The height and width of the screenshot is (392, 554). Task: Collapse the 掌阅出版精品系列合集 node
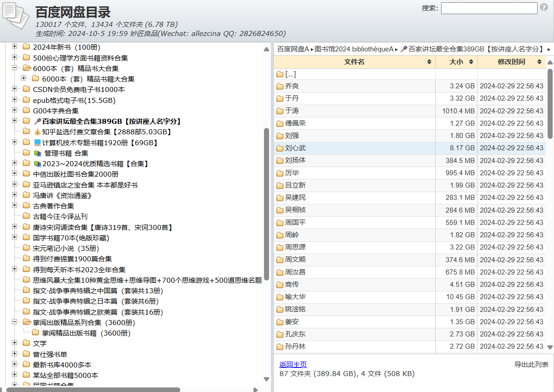pos(14,322)
